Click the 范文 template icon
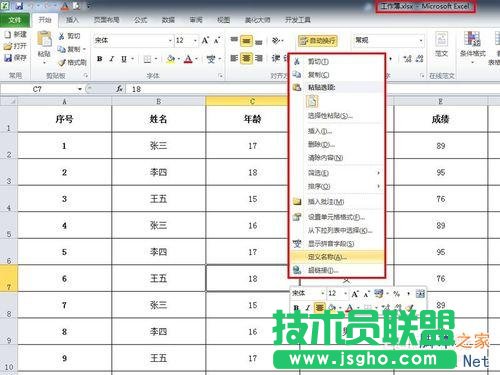500x375 pixels. pos(442,39)
